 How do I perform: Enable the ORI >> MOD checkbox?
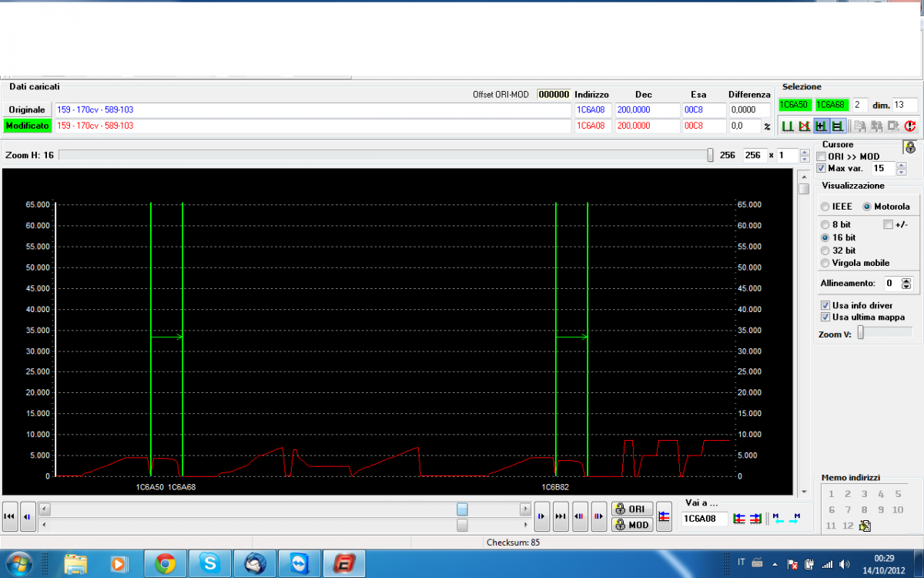pyautogui.click(x=821, y=157)
